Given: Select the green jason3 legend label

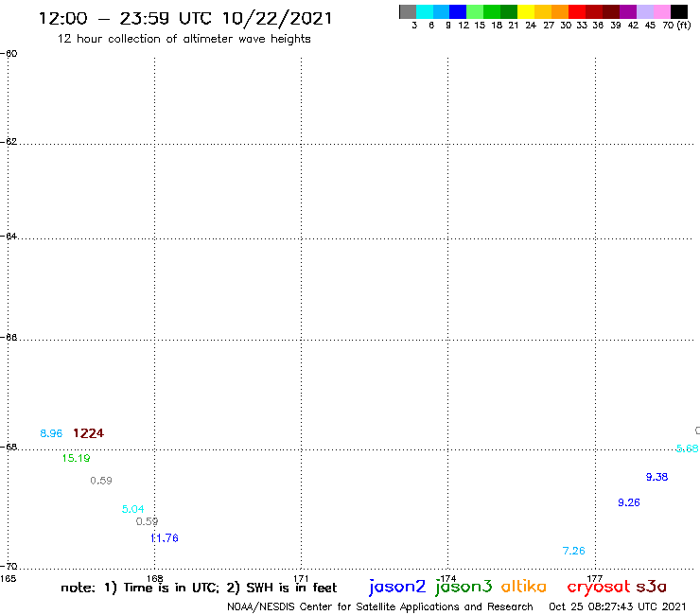Looking at the screenshot, I should pos(464,587).
